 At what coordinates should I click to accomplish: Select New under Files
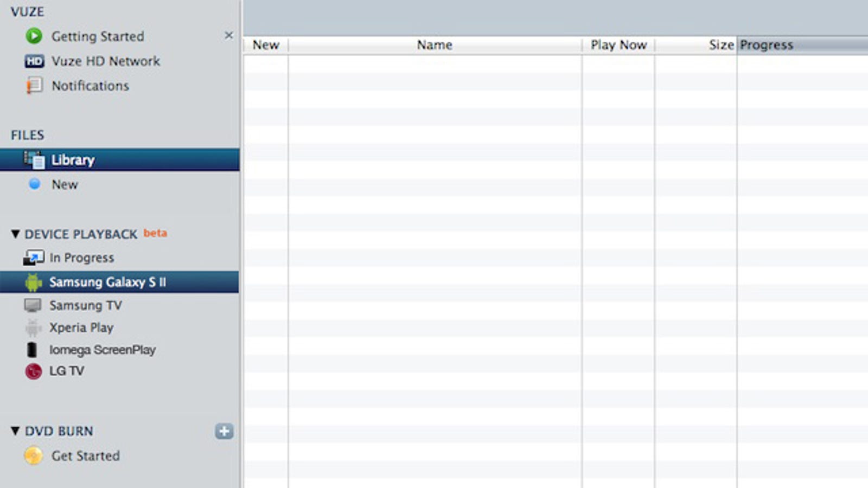[65, 184]
